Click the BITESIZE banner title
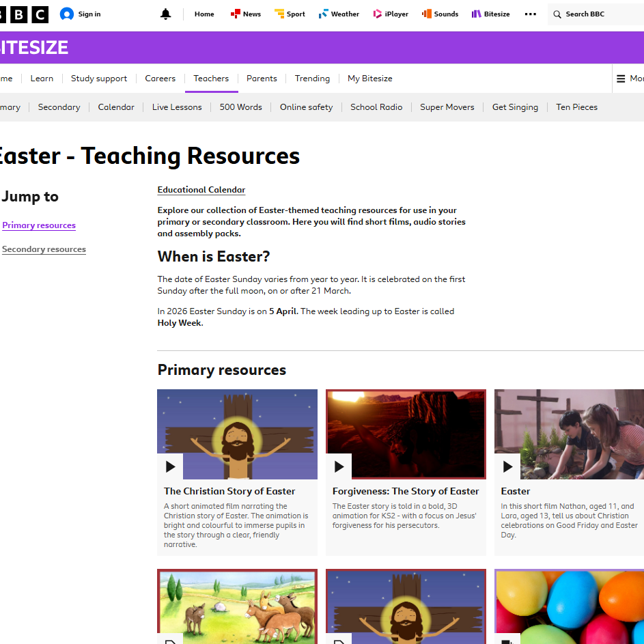 [x=34, y=48]
